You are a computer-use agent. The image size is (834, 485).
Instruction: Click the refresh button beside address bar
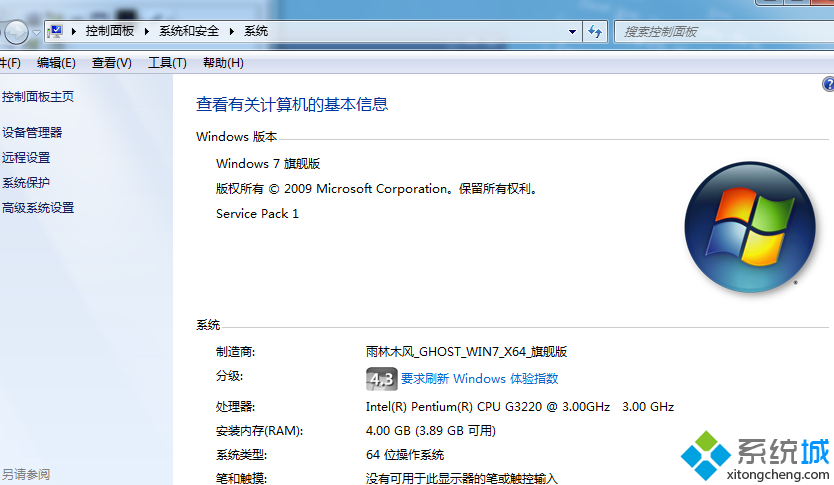click(595, 32)
